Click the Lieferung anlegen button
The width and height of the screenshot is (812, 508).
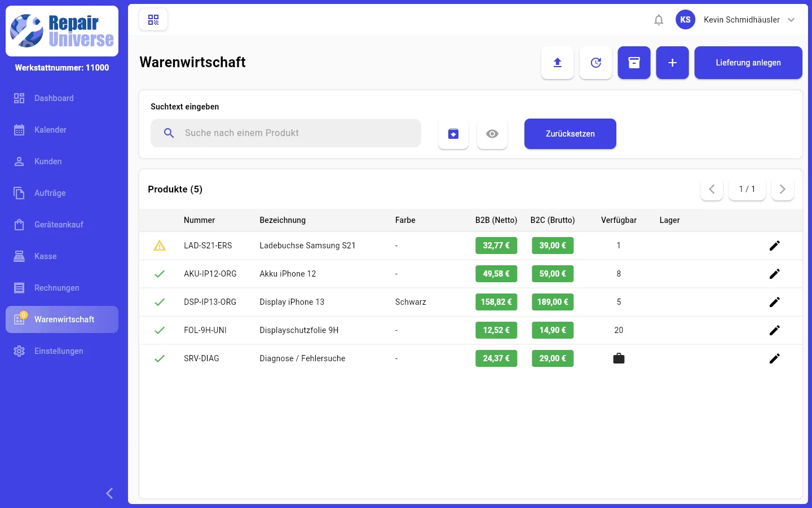(748, 63)
